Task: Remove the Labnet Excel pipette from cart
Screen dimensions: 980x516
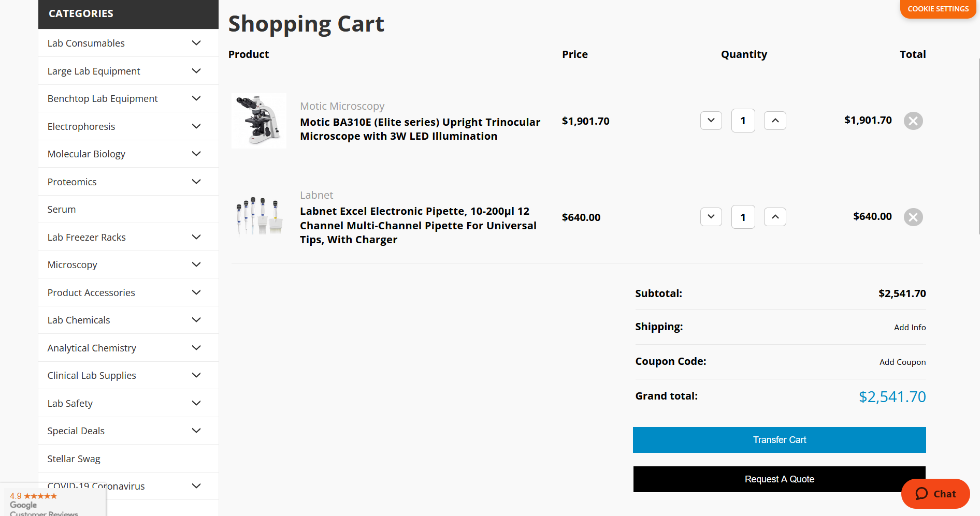Action: pyautogui.click(x=913, y=217)
